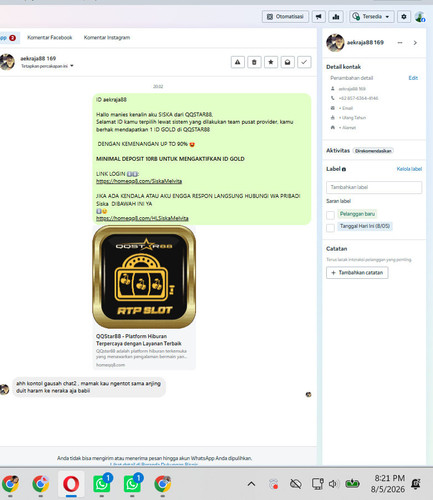Click the small read-receipt avatar beside reply
The height and width of the screenshot is (500, 433).
coord(308,394)
